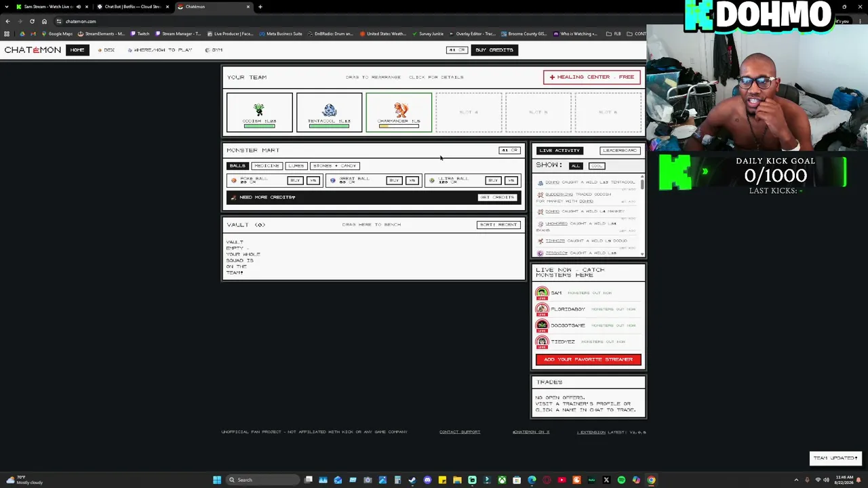Viewport: 868px width, 488px height.
Task: Open the Dex nav item
Action: pos(106,49)
